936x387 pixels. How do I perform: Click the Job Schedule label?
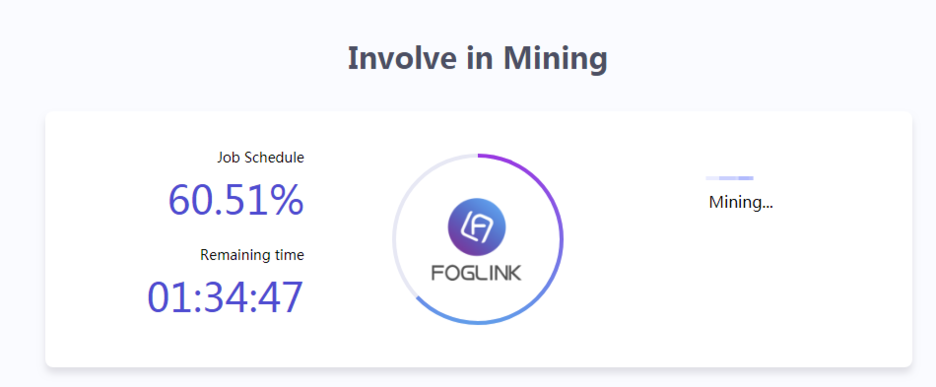pyautogui.click(x=260, y=158)
